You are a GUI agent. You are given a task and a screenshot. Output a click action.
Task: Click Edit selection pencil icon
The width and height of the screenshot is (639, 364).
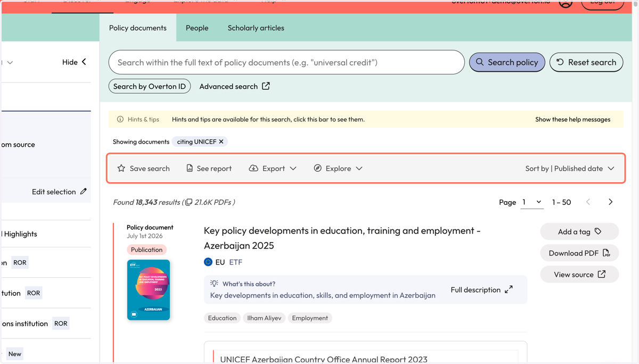pyautogui.click(x=83, y=192)
